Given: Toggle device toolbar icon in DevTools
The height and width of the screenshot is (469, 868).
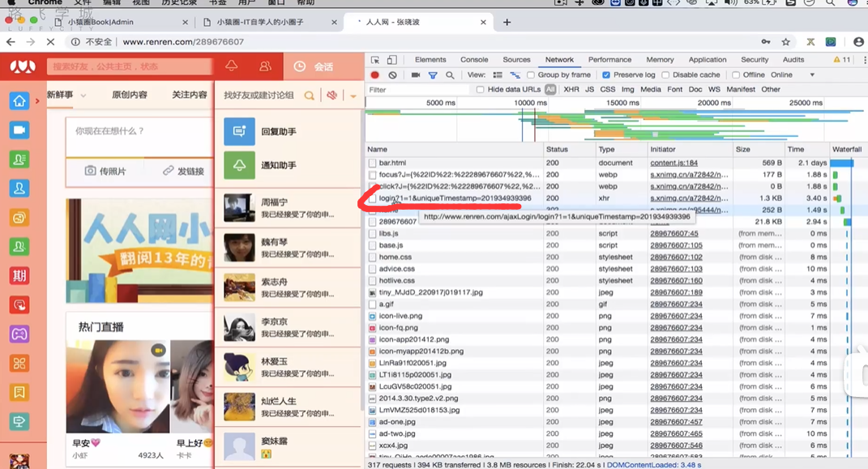Looking at the screenshot, I should [392, 60].
